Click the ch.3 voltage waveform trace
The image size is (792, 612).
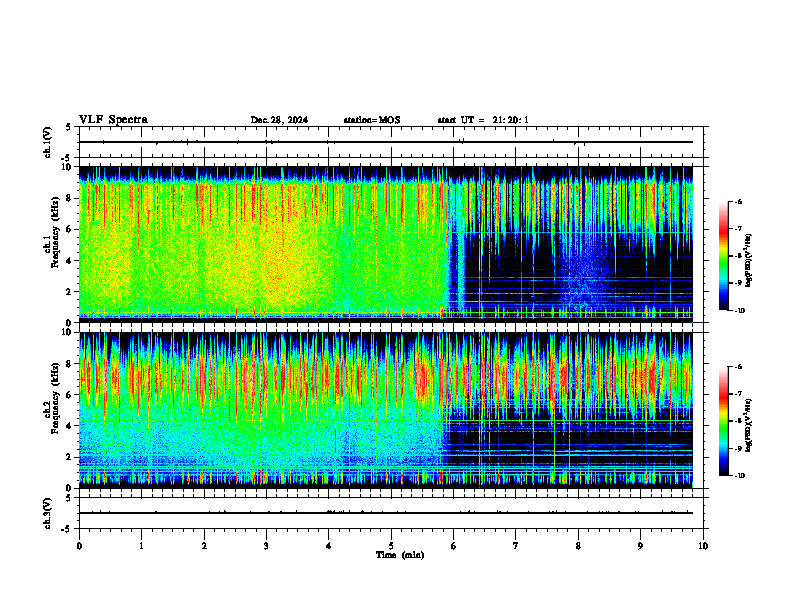[385, 513]
